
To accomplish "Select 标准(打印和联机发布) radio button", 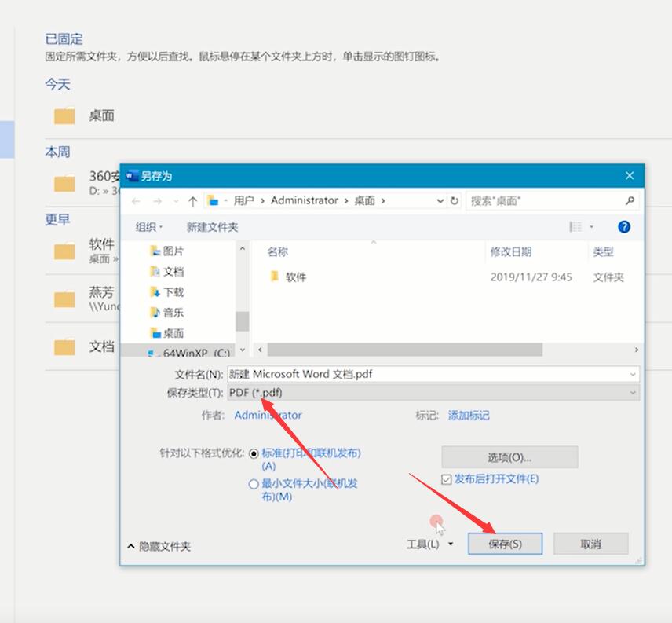I will click(254, 453).
